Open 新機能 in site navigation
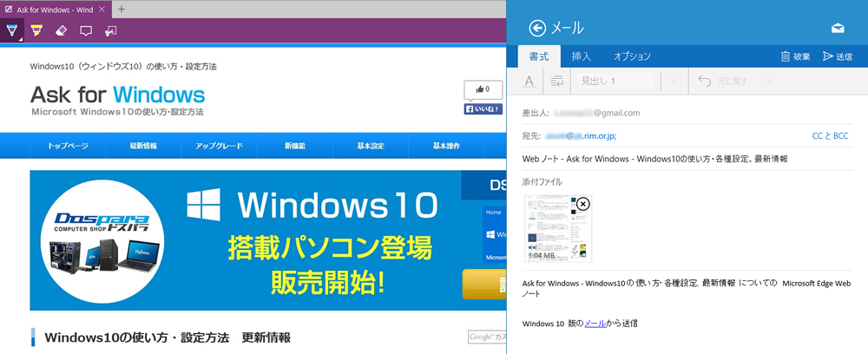 point(295,146)
